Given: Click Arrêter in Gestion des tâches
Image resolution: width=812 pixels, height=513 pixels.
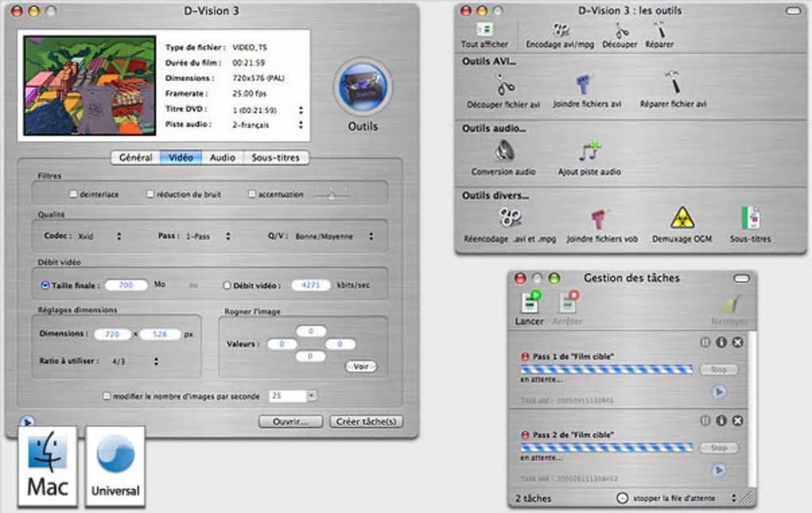Looking at the screenshot, I should [568, 308].
